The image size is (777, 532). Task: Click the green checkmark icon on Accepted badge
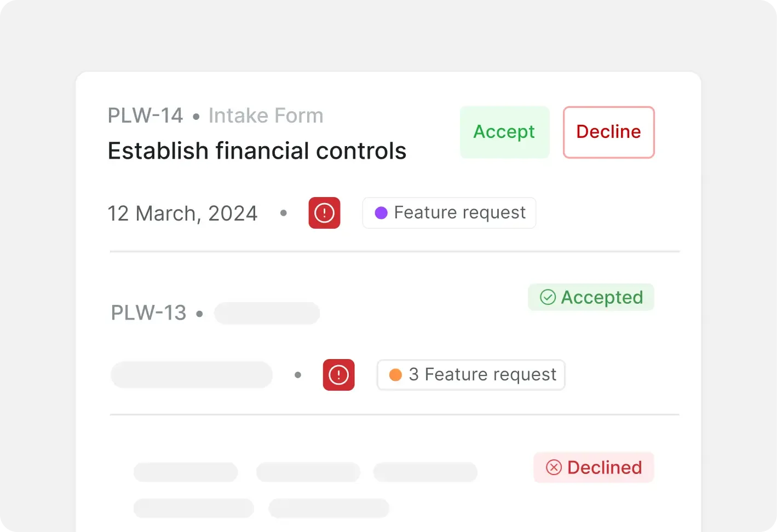pos(548,297)
